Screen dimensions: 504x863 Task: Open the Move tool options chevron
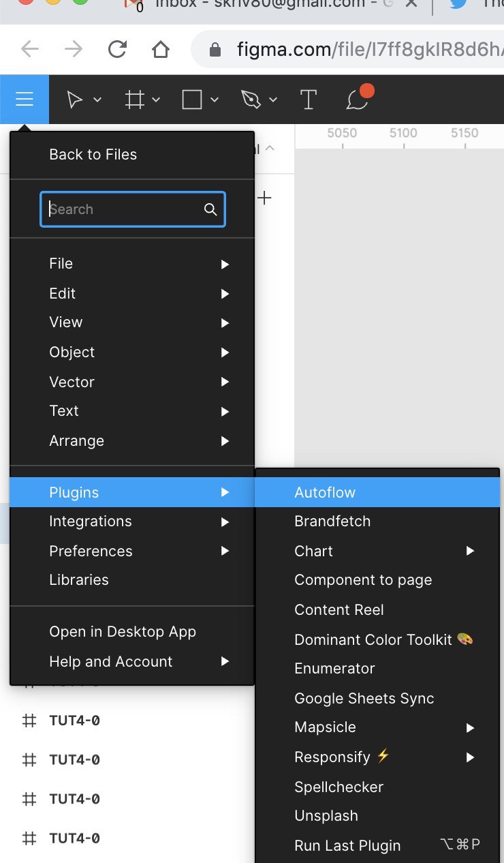[97, 100]
